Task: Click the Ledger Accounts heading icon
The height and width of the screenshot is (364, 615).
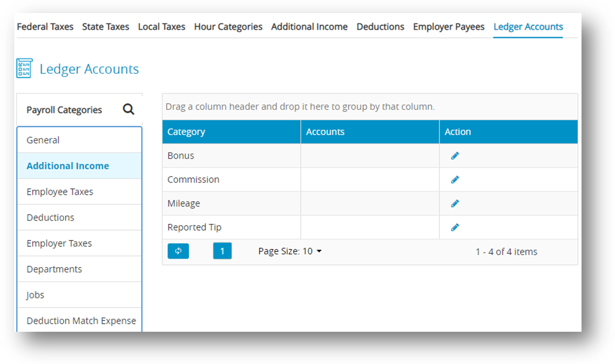Action: click(x=24, y=69)
